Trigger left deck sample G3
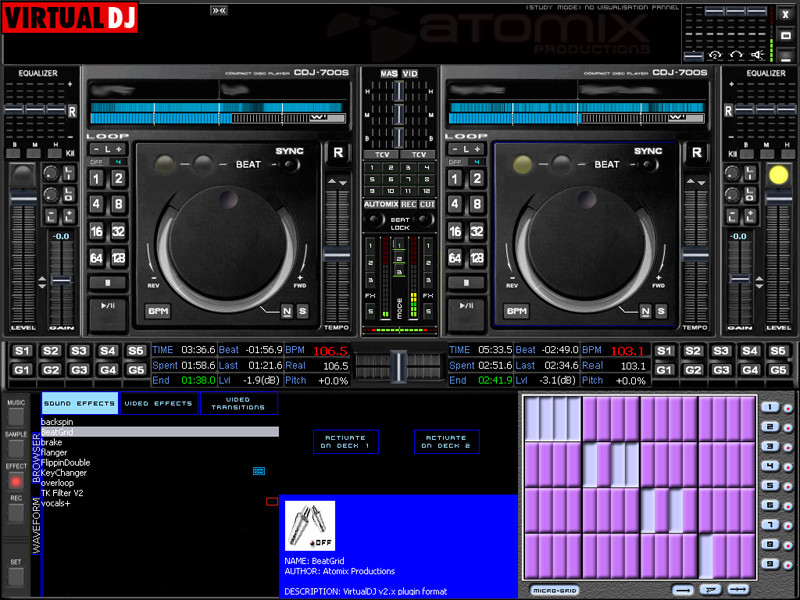The width and height of the screenshot is (800, 600). click(79, 369)
